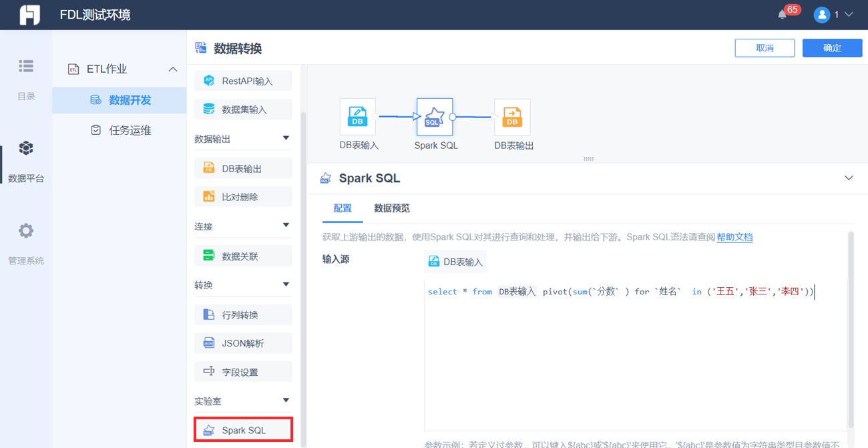
Task: Click the 取消 button
Action: pyautogui.click(x=765, y=48)
